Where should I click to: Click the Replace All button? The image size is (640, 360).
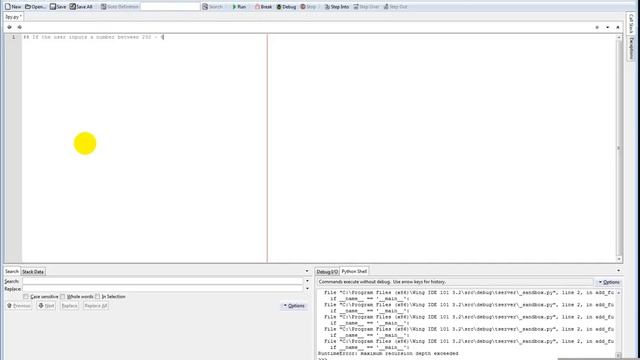(x=96, y=306)
